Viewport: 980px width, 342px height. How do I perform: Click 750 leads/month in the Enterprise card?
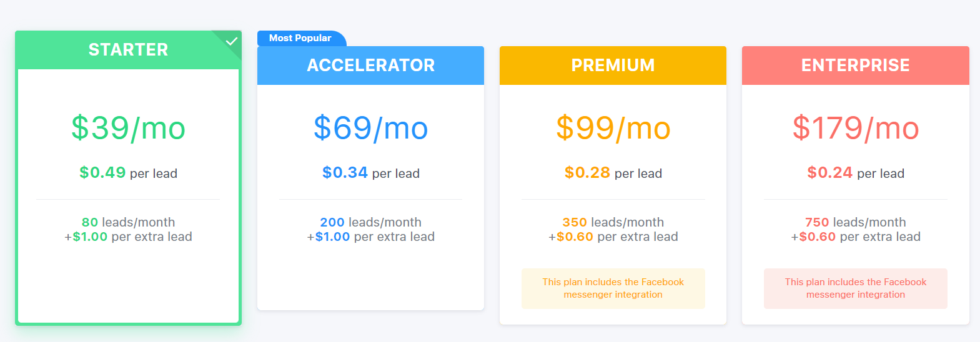(x=855, y=222)
